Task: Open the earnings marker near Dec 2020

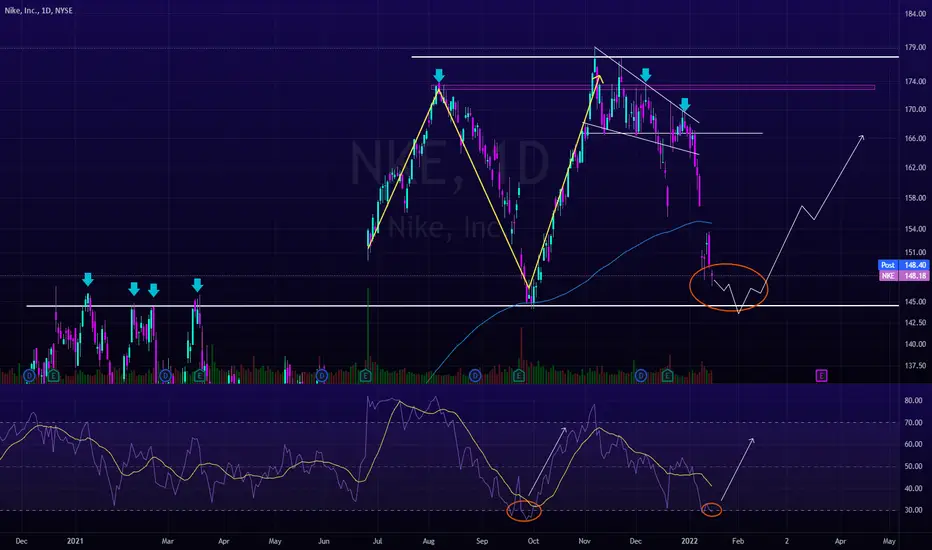Action: (54, 376)
